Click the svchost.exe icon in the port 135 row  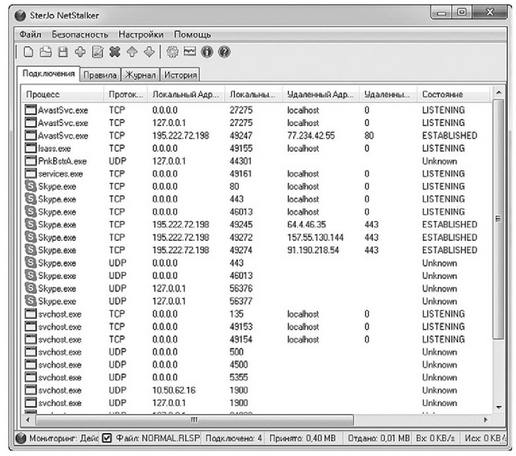(x=31, y=314)
